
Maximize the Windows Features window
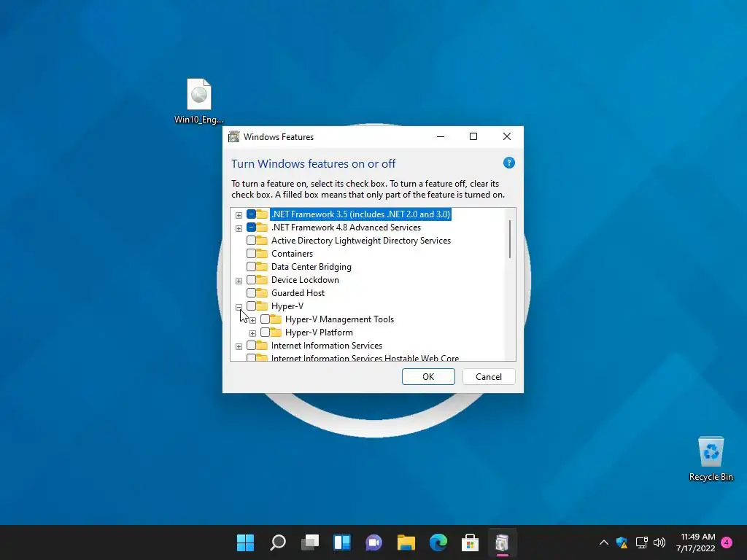[x=473, y=136]
